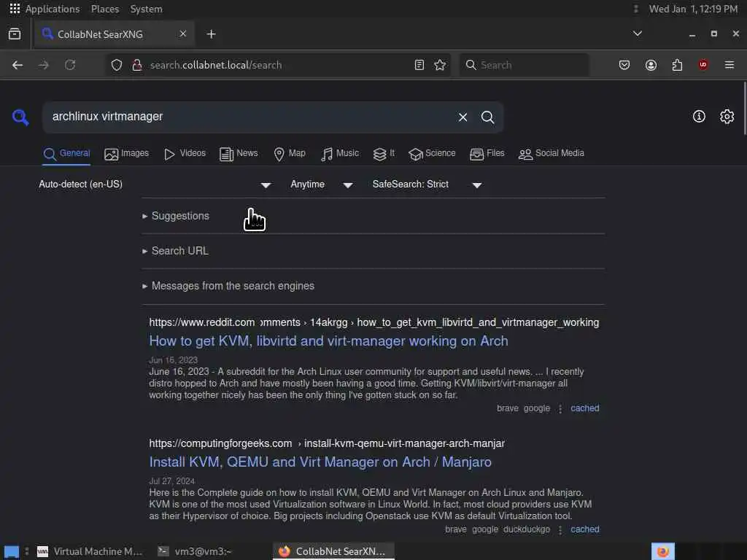Switch to the Videos search tab
747x560 pixels.
185,153
